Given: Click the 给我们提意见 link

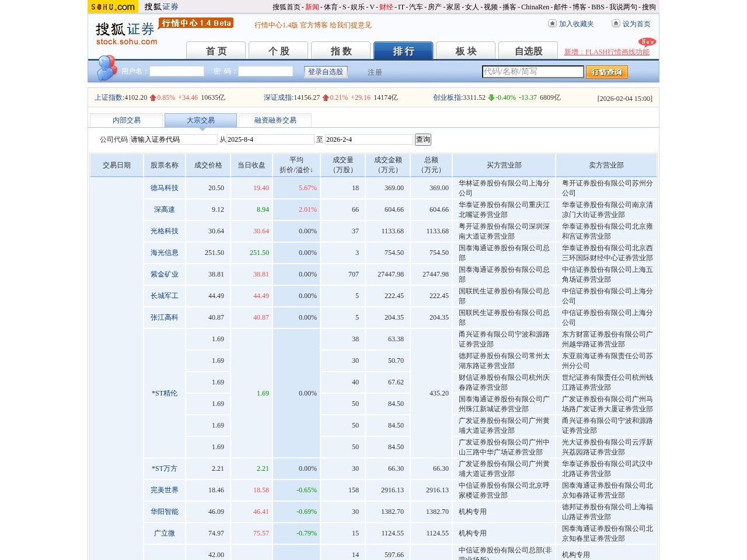Looking at the screenshot, I should tap(351, 25).
